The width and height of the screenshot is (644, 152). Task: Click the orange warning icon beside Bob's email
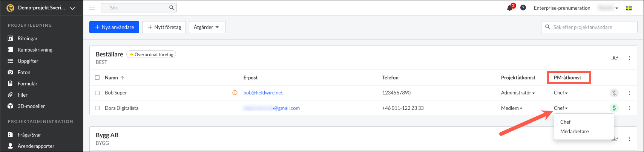[x=235, y=93]
